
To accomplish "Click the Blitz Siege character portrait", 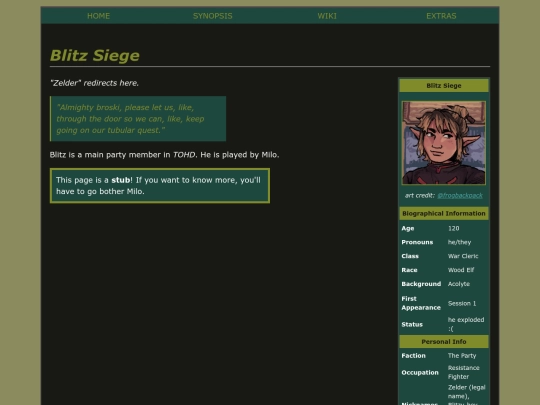I will pos(444,143).
